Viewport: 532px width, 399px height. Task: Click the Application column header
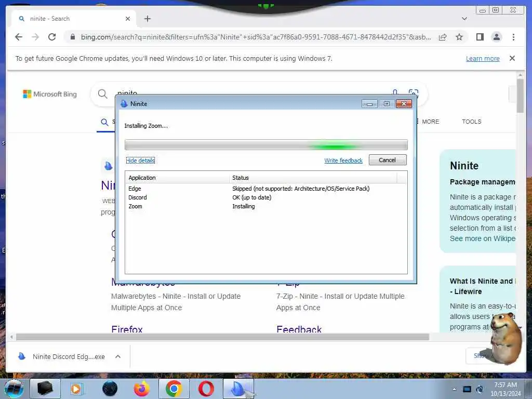click(x=177, y=178)
